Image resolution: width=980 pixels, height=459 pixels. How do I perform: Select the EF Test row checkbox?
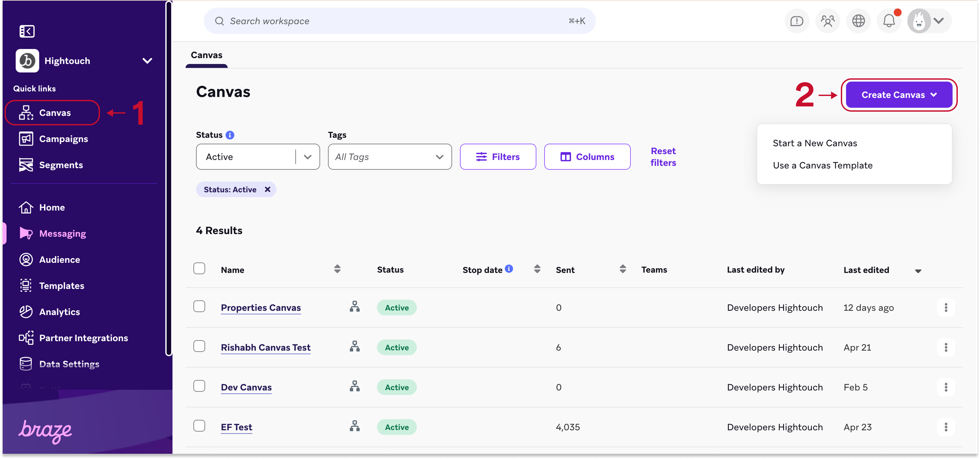(x=199, y=426)
